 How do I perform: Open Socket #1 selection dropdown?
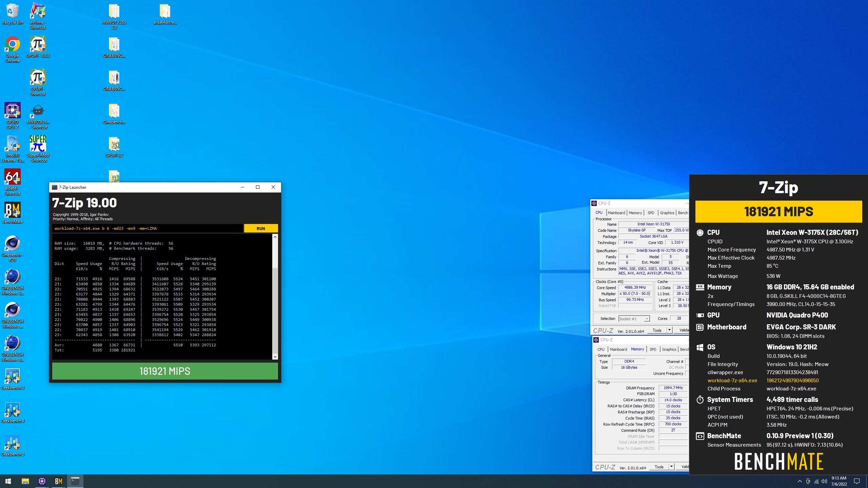[634, 319]
